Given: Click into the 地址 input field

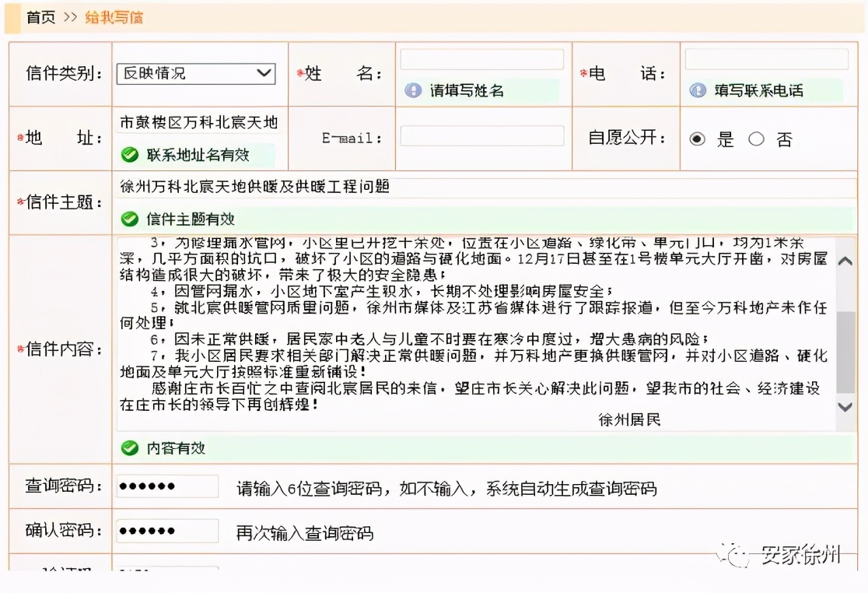Looking at the screenshot, I should click(199, 122).
